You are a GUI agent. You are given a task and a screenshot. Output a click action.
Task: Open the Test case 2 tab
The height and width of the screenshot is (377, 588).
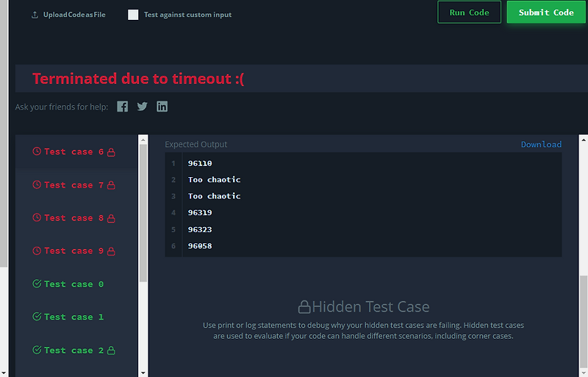[x=77, y=351]
